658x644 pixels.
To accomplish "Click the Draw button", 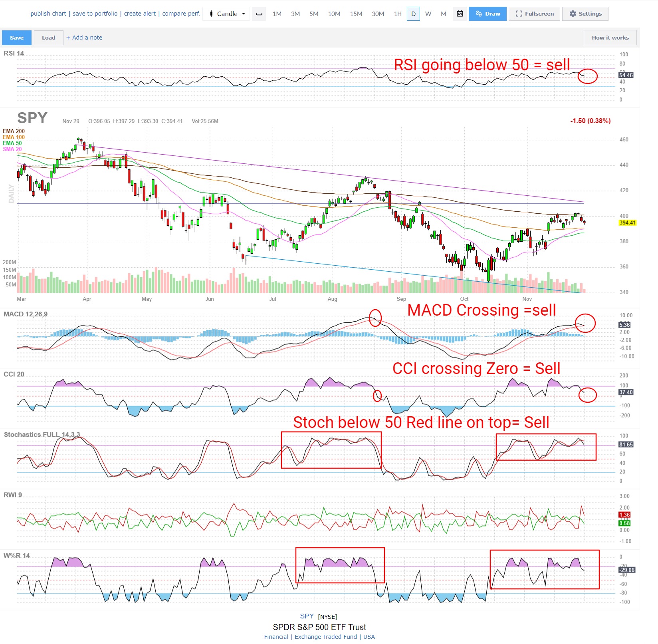I will 488,14.
